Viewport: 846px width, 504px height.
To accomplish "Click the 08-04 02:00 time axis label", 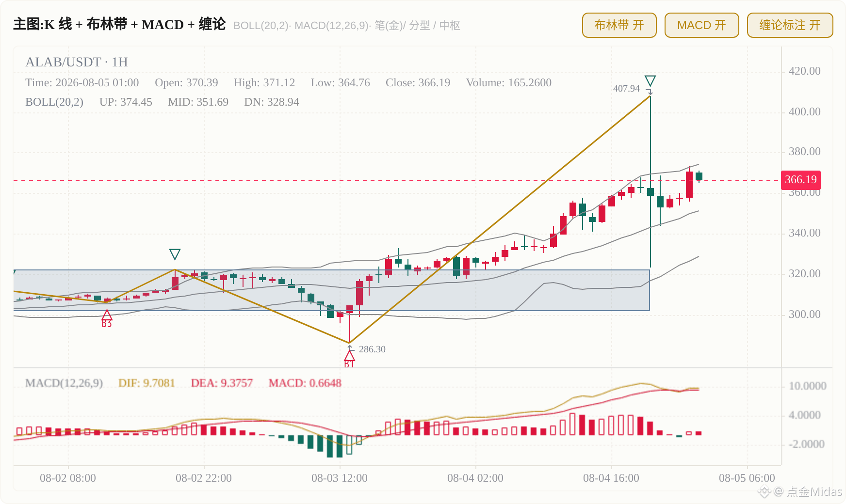I will pyautogui.click(x=475, y=478).
